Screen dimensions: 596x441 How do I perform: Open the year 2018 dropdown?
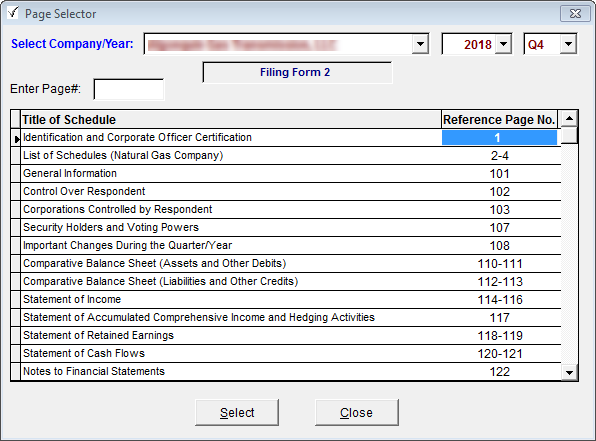pos(504,44)
